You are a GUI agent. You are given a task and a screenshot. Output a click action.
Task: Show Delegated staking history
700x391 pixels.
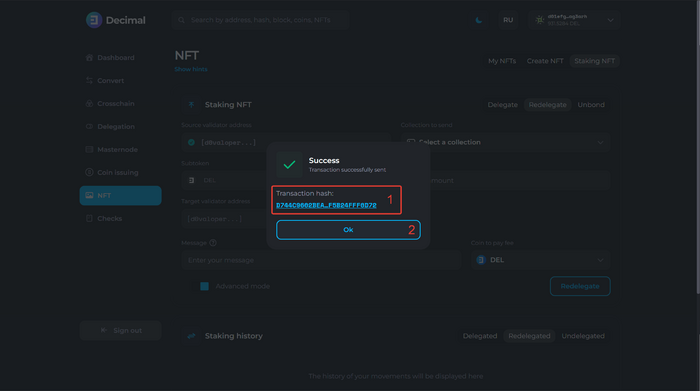(479, 336)
